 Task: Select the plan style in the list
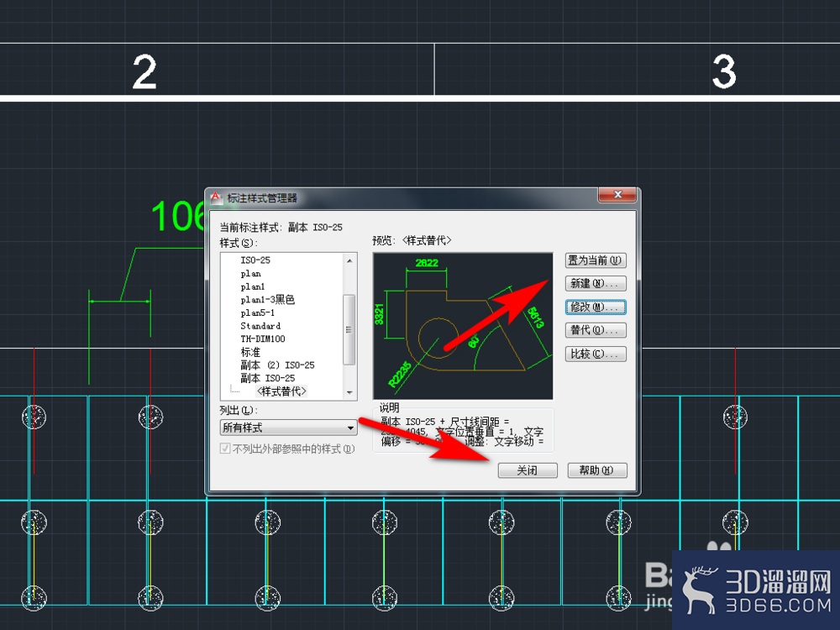click(x=250, y=274)
